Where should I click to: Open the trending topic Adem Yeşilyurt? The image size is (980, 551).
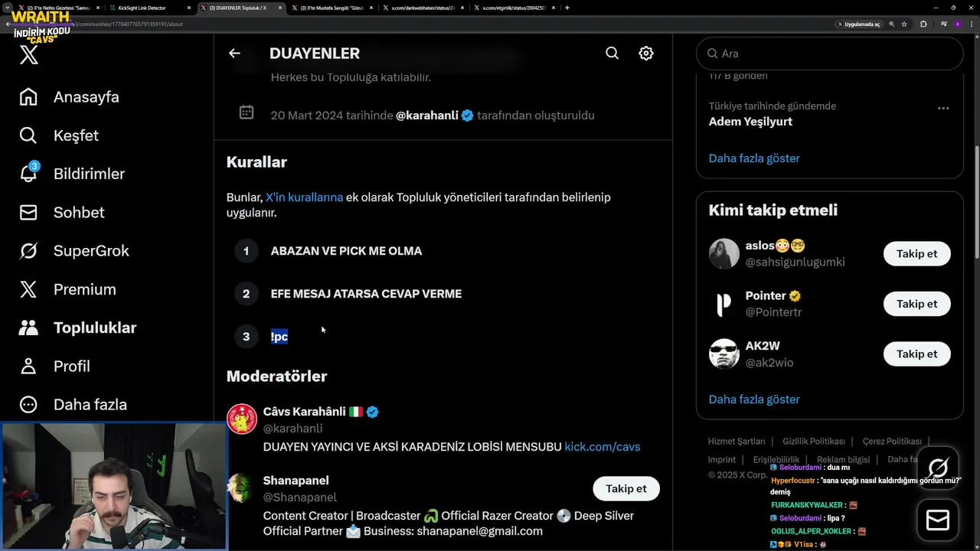[750, 122]
